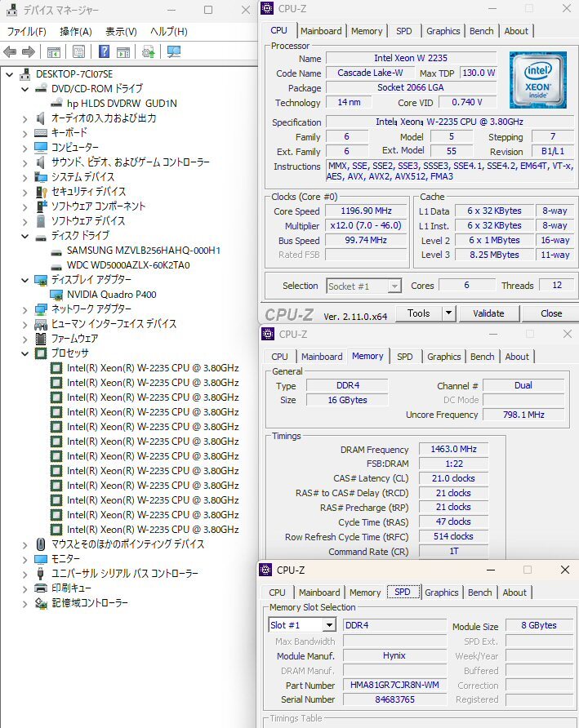
Task: Click the DESKTOP-7CI07SE computer icon
Action: [25, 74]
